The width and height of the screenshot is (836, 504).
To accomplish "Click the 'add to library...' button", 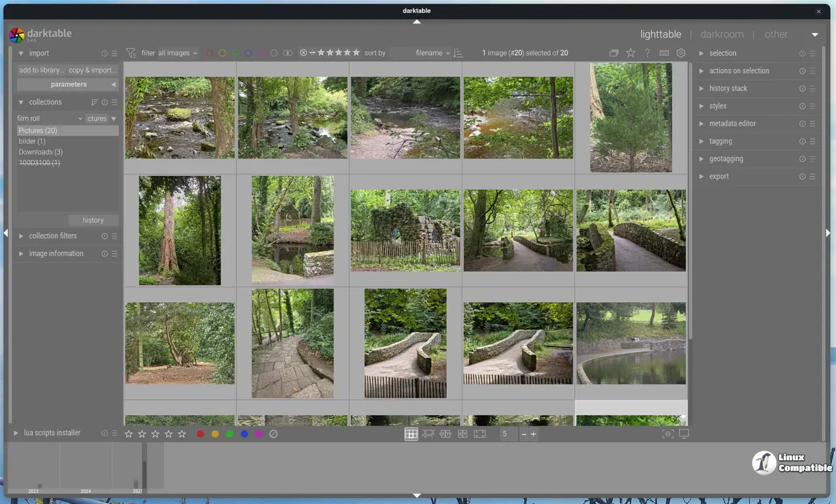I will tap(41, 70).
